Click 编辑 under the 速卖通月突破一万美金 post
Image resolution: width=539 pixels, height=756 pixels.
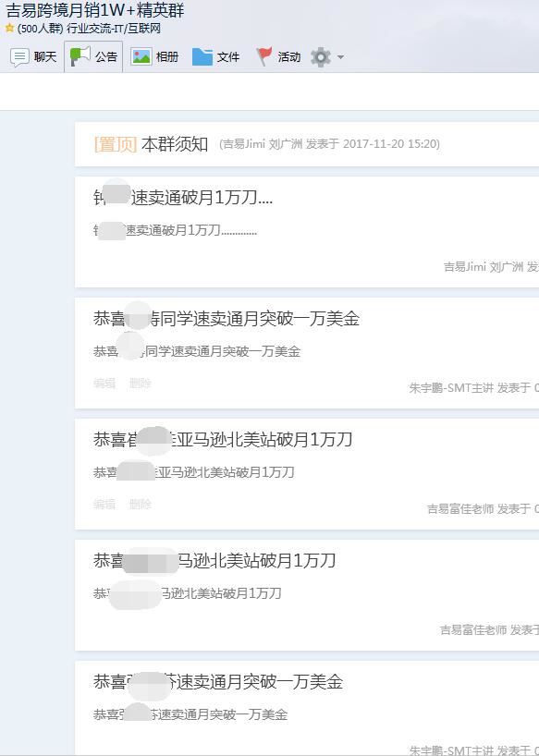pos(104,384)
